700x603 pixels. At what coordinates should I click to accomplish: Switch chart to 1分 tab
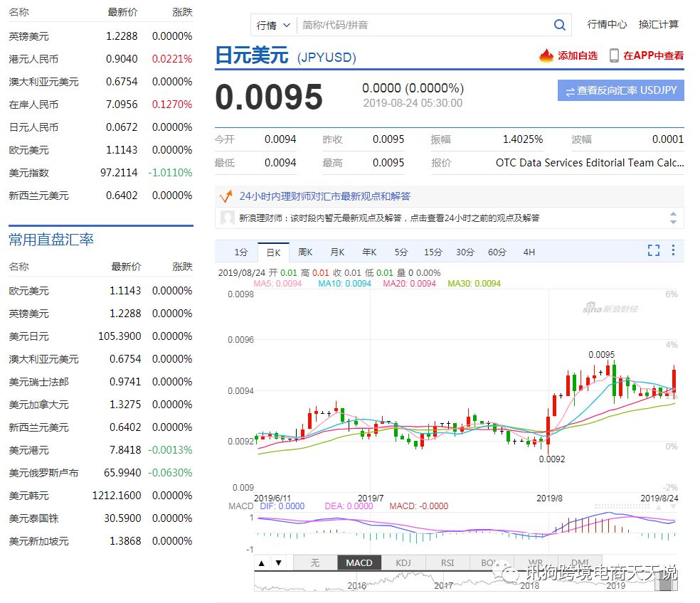[240, 252]
